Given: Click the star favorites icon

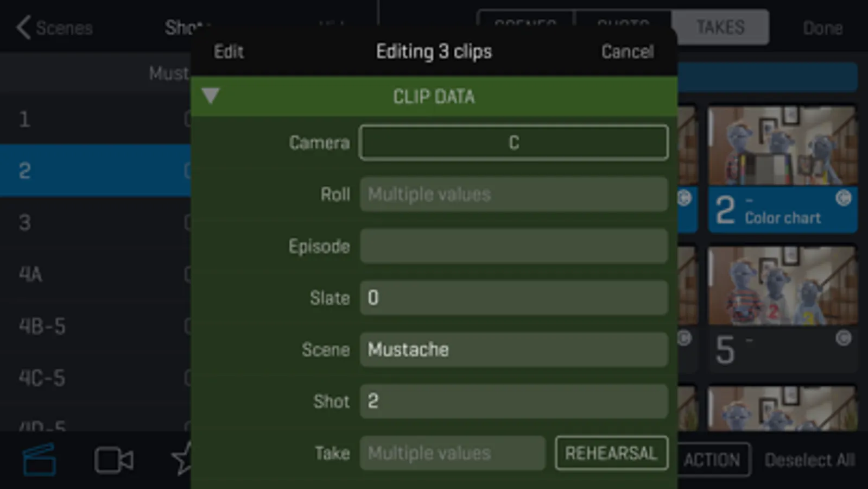Looking at the screenshot, I should [x=182, y=459].
